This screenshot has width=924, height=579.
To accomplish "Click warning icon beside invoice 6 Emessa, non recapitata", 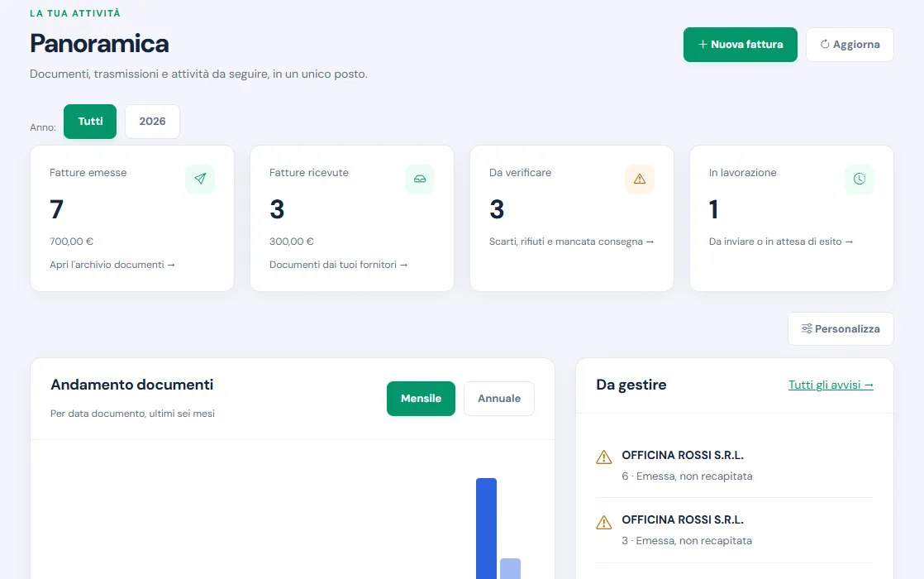I will click(604, 457).
